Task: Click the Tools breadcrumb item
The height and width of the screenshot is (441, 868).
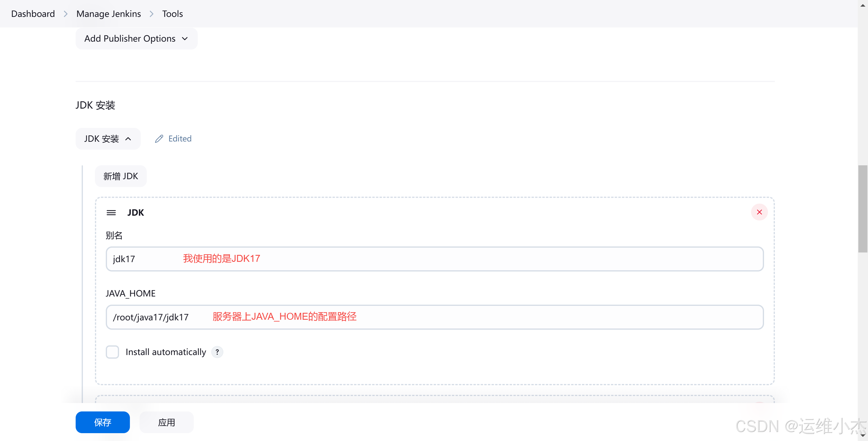Action: point(172,14)
